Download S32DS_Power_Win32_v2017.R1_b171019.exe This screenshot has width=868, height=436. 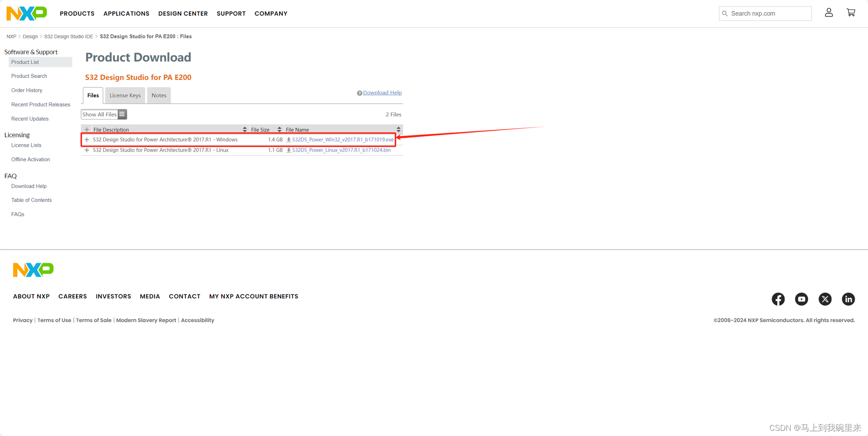pos(343,140)
